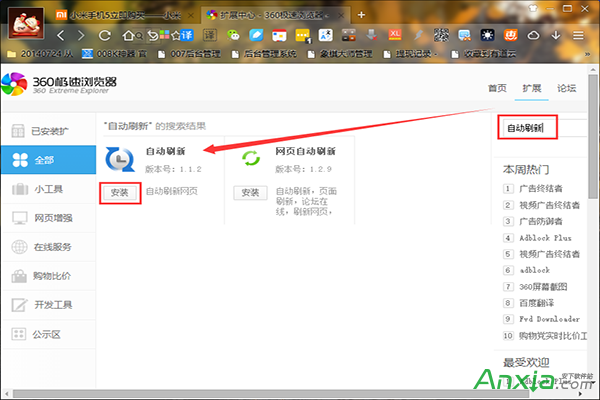Go back using the browser back arrow

point(60,36)
